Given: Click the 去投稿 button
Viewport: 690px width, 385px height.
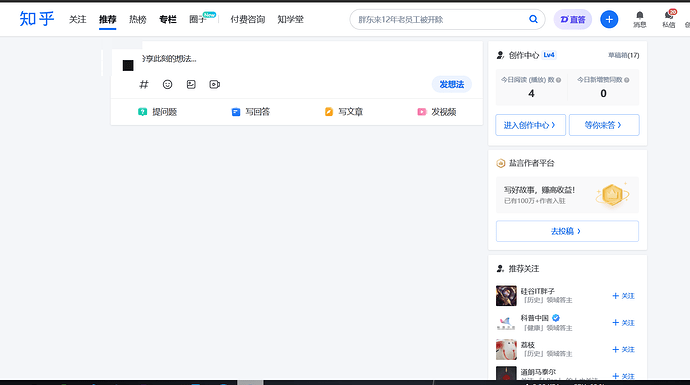Looking at the screenshot, I should tap(567, 231).
